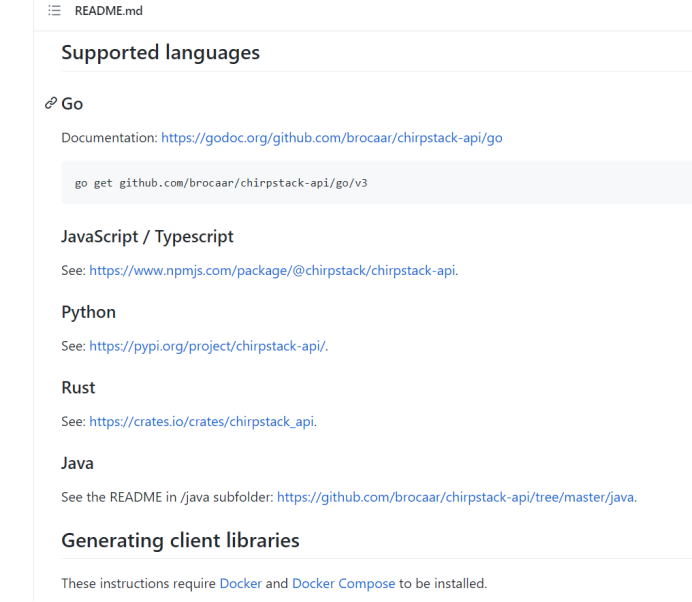Open the godoc.org chirpstack-api documentation link
Image resolution: width=692 pixels, height=602 pixels.
coord(331,138)
